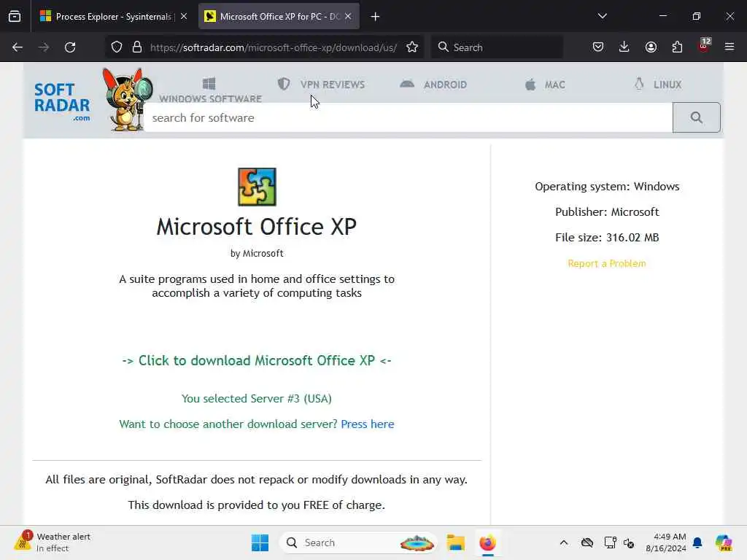This screenshot has height=560, width=747.
Task: Open File Explorer from taskbar
Action: (455, 542)
